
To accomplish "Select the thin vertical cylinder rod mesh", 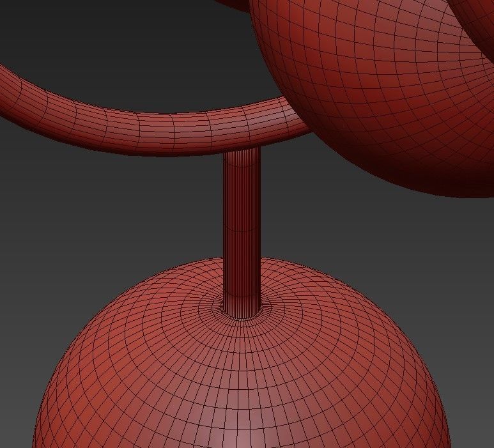I will (x=242, y=233).
